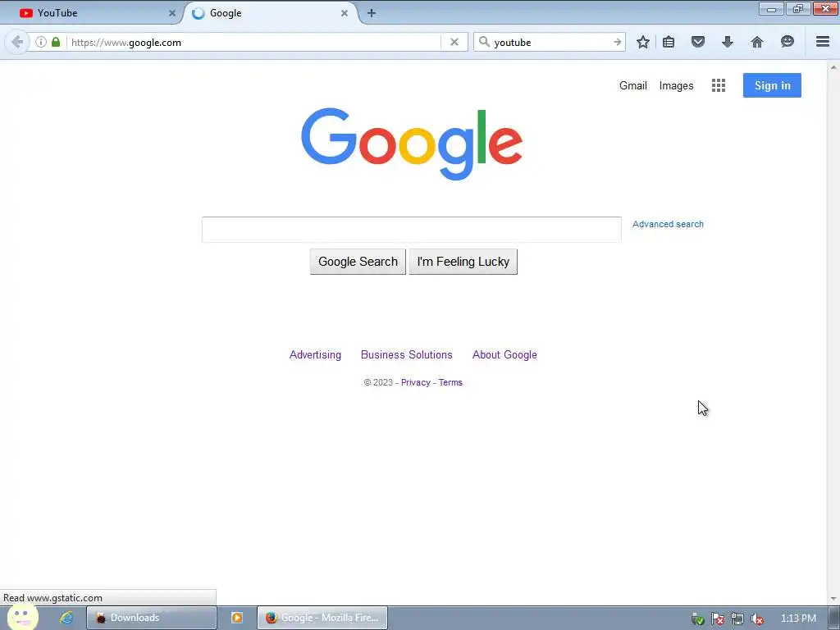The image size is (840, 630).
Task: Open the Advanced search link
Action: pyautogui.click(x=668, y=224)
